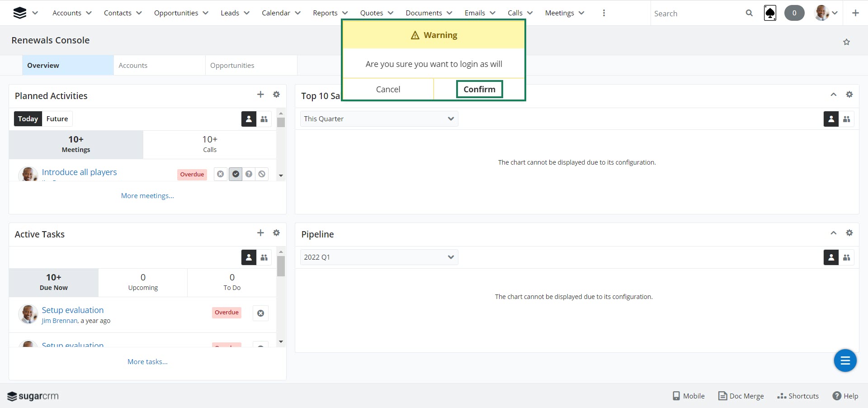Image resolution: width=868 pixels, height=408 pixels.
Task: Open Shortcuts in the footer
Action: 798,396
